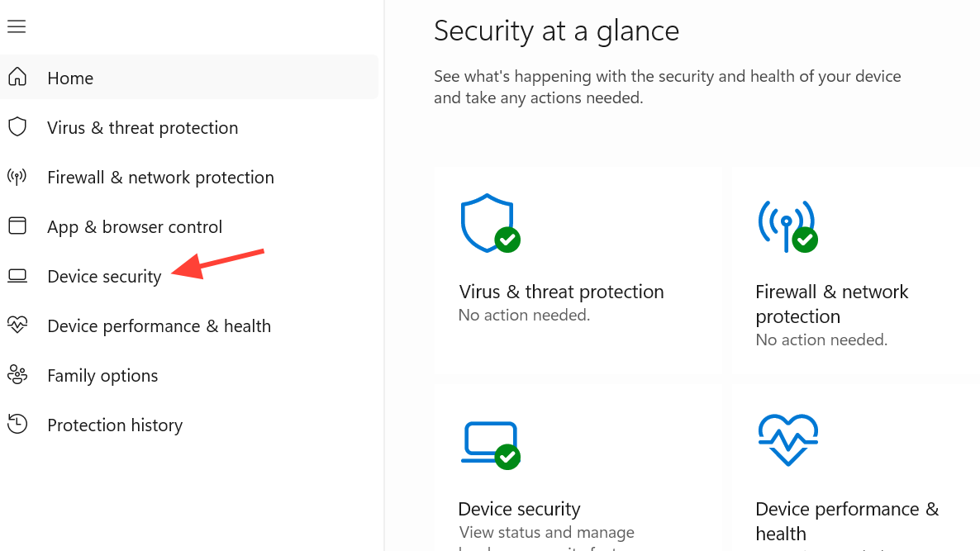This screenshot has width=980, height=551.
Task: Click the heart monitor sidebar icon
Action: click(x=17, y=325)
